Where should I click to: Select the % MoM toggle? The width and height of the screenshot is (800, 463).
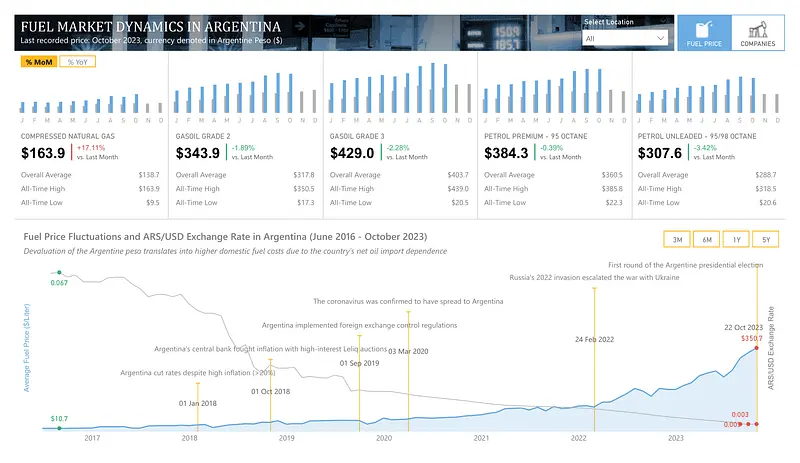click(x=39, y=62)
